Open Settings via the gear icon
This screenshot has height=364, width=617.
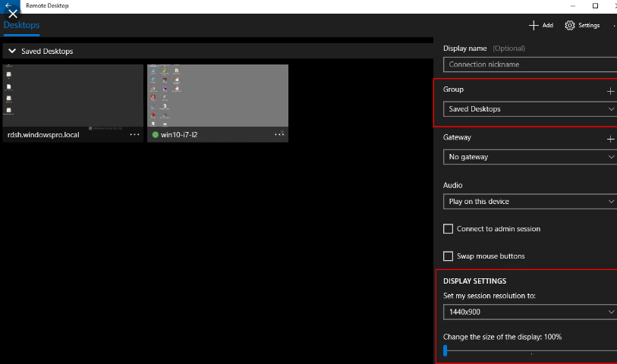[582, 25]
